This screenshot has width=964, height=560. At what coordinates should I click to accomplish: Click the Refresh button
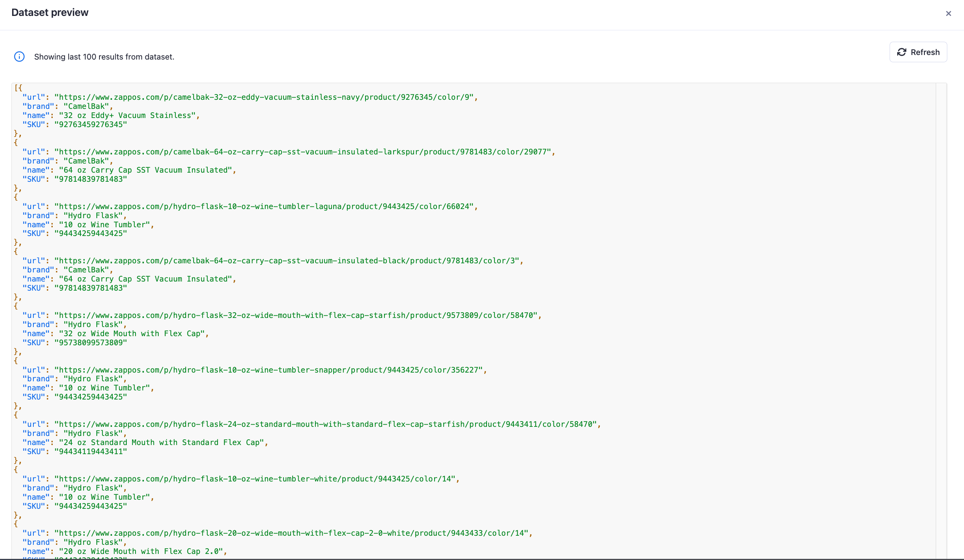tap(918, 52)
